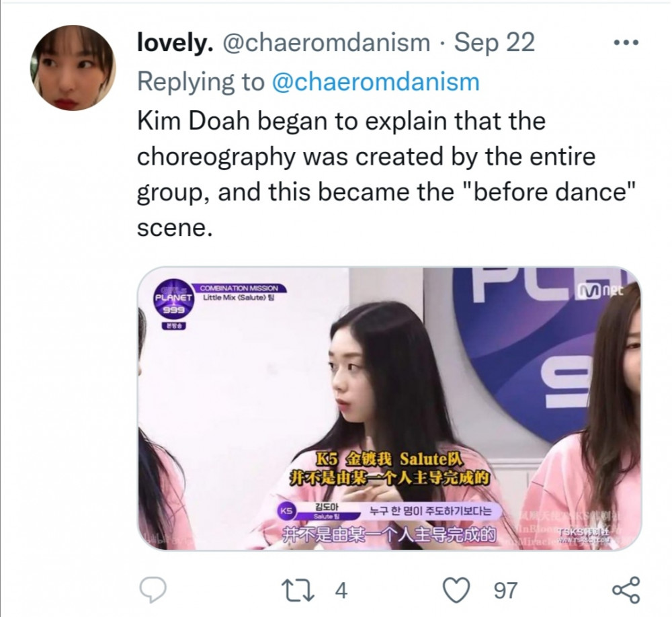
Task: Open the three-dot more options menu
Action: point(626,42)
